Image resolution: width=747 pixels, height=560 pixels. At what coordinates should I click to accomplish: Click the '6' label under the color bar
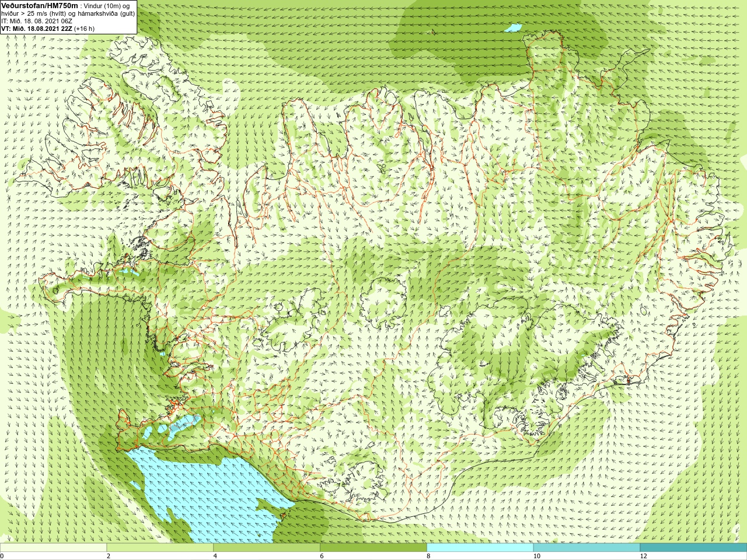[322, 556]
